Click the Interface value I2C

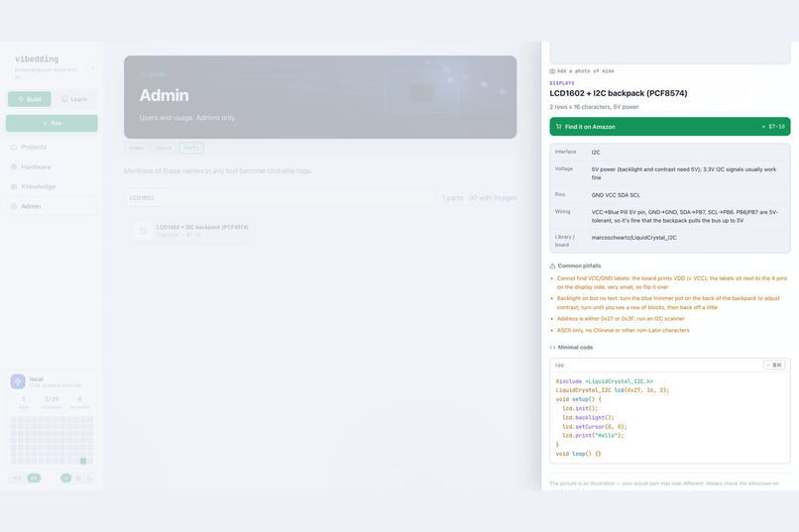tap(596, 153)
